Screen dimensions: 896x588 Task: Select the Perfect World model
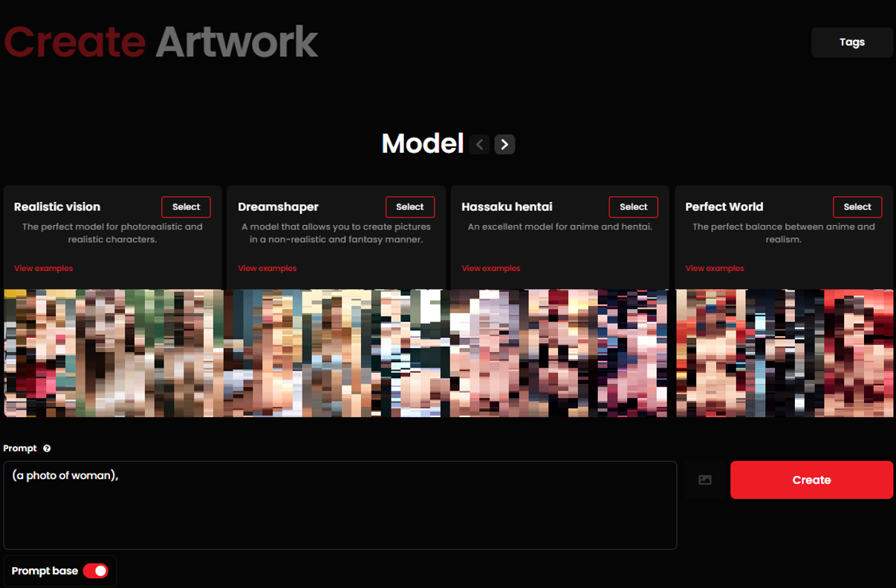point(857,207)
